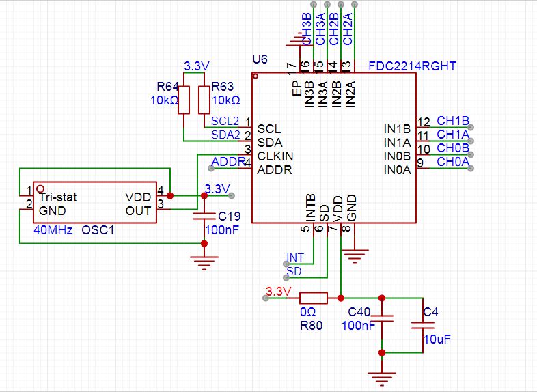Screen dimensions: 537x392
Task: Select the CH1B net label
Action: tap(452, 121)
